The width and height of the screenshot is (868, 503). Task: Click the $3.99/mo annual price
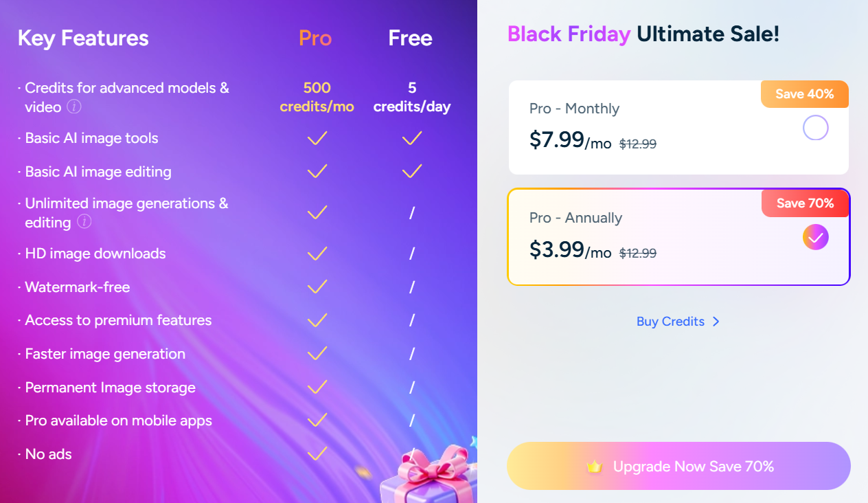click(x=569, y=250)
